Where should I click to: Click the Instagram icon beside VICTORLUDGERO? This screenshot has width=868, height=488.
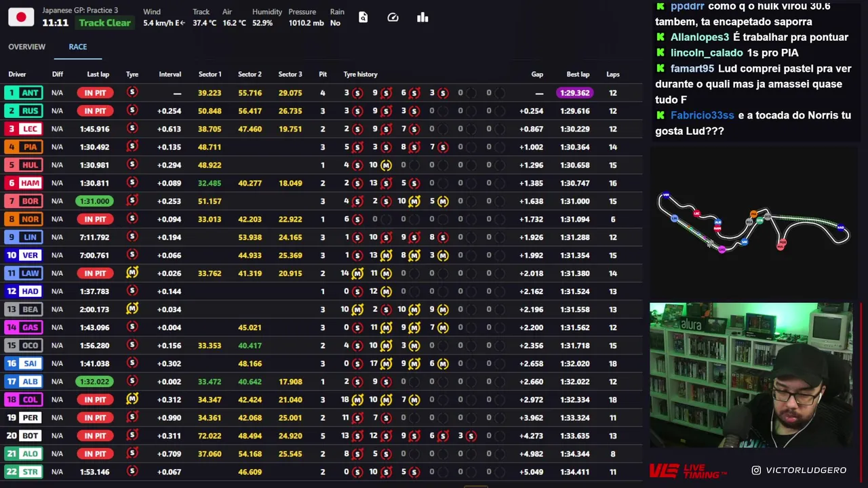pyautogui.click(x=756, y=470)
